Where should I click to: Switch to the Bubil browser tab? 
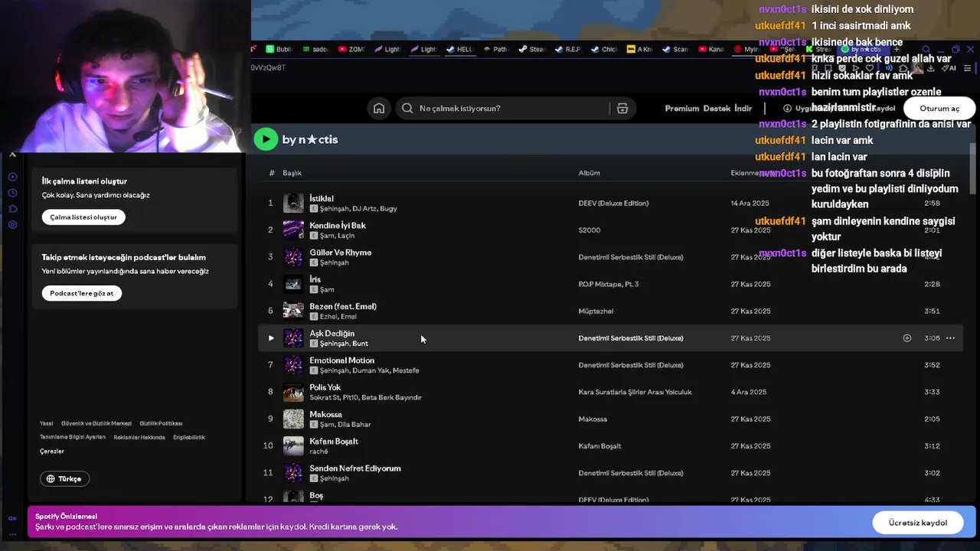pyautogui.click(x=279, y=49)
